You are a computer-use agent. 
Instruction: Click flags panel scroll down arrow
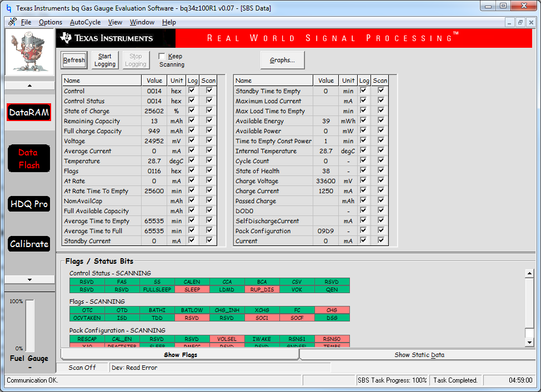click(529, 342)
